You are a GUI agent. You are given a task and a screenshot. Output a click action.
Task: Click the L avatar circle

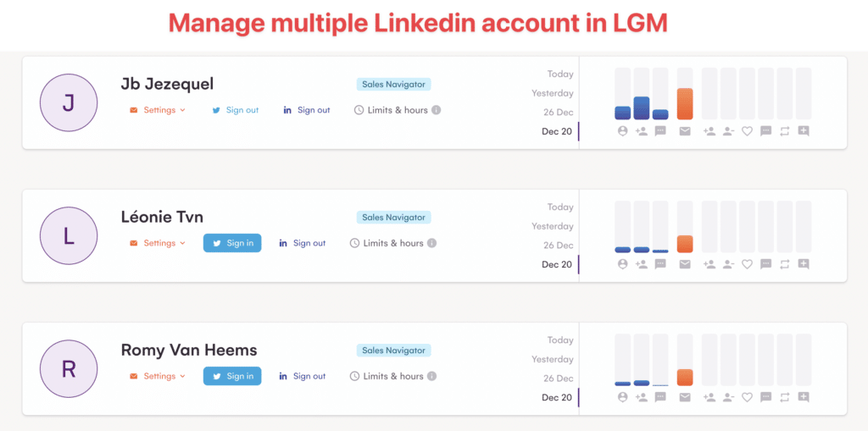(69, 235)
